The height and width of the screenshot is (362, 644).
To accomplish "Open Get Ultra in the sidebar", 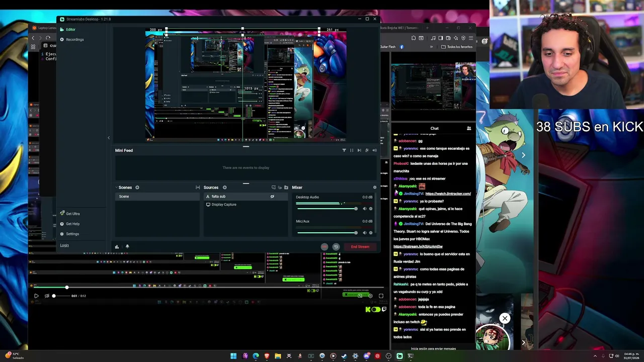I will pyautogui.click(x=69, y=214).
